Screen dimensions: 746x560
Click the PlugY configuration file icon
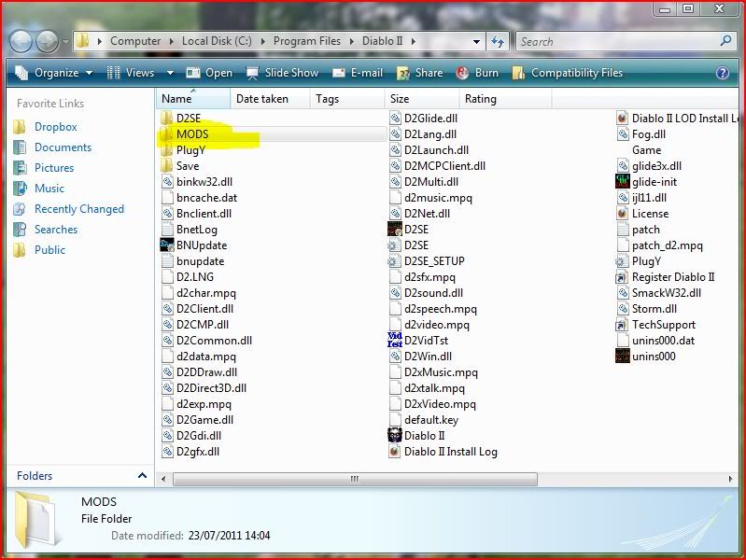click(623, 261)
